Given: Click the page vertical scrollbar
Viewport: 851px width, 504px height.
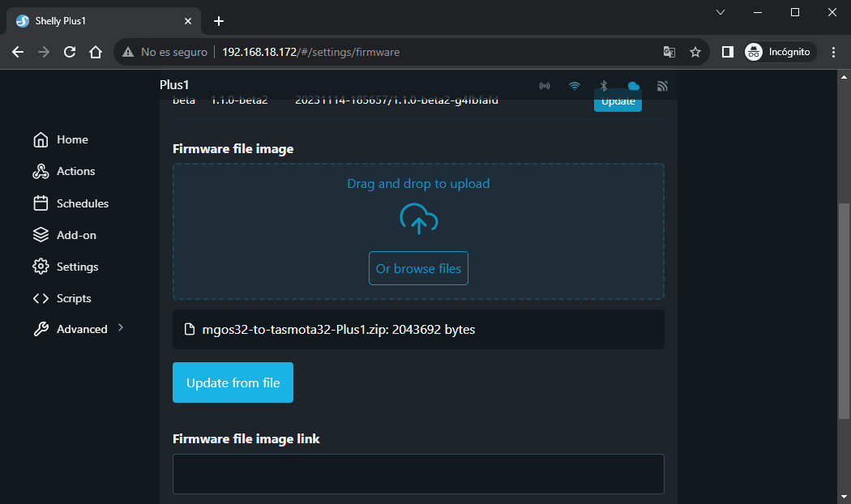Looking at the screenshot, I should (843, 308).
